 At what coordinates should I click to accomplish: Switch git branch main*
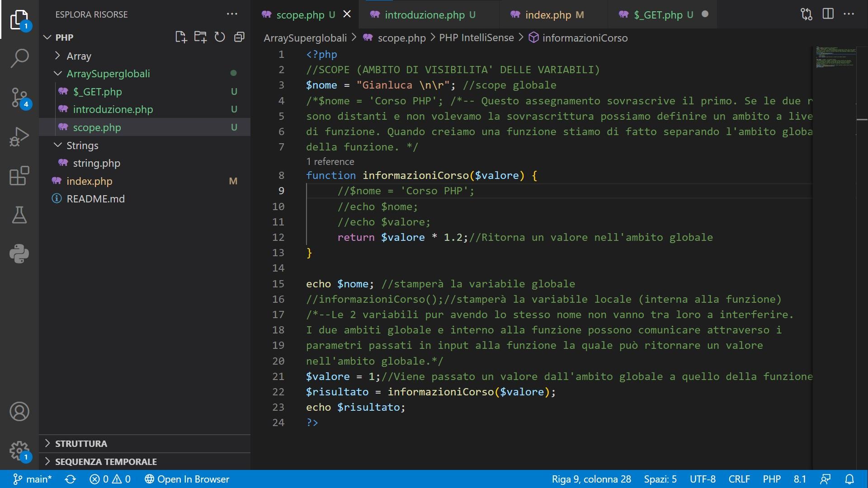(33, 479)
